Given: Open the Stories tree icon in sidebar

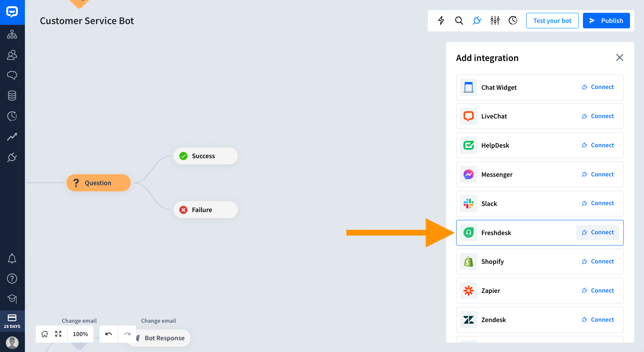Looking at the screenshot, I should (x=12, y=34).
